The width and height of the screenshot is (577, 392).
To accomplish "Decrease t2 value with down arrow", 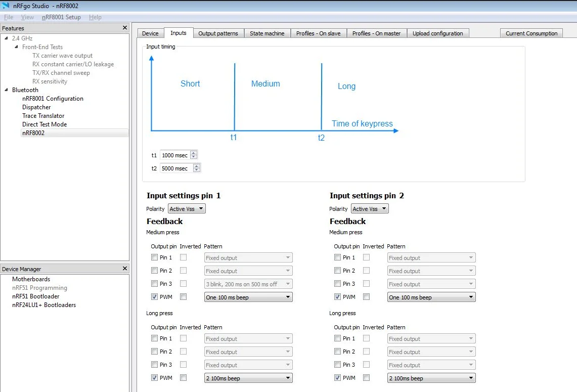I will click(197, 170).
